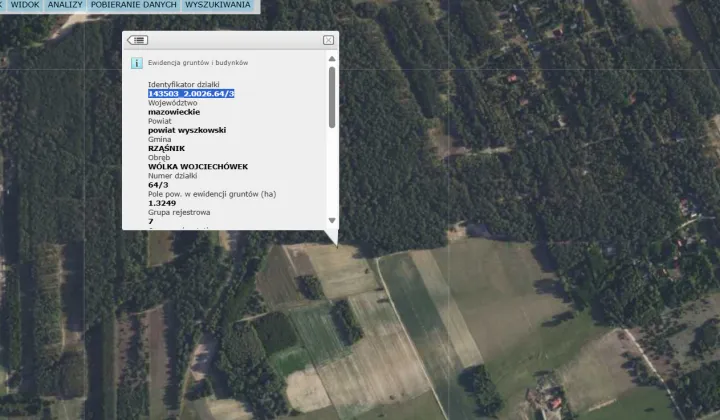Click the 'Gmina' label
This screenshot has height=420, width=720.
(159, 139)
